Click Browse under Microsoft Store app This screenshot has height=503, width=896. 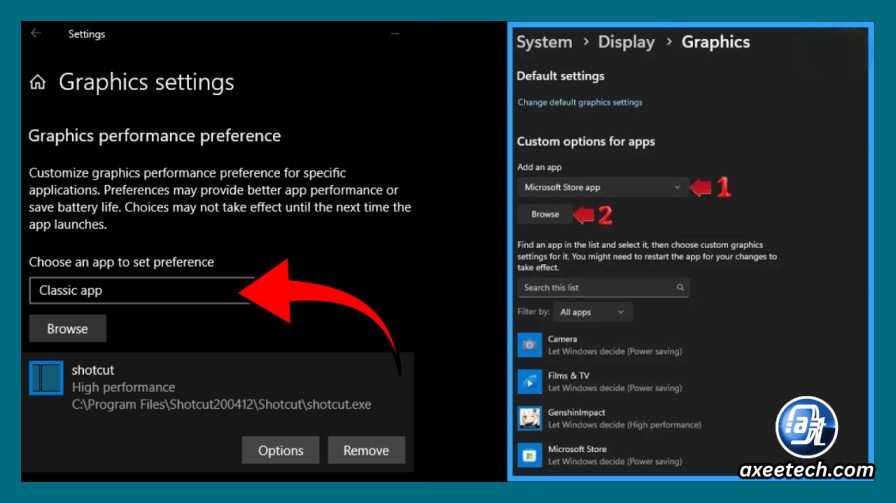(x=545, y=214)
